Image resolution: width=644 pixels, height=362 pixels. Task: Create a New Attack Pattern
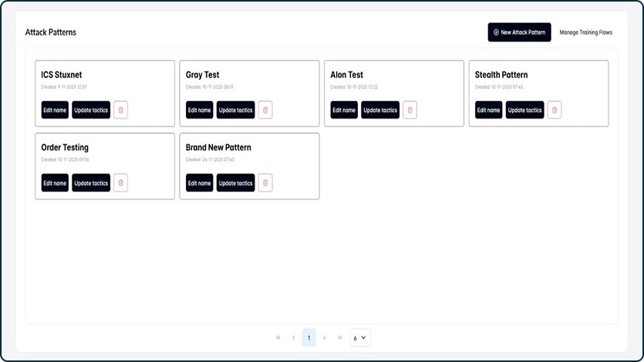pos(519,32)
